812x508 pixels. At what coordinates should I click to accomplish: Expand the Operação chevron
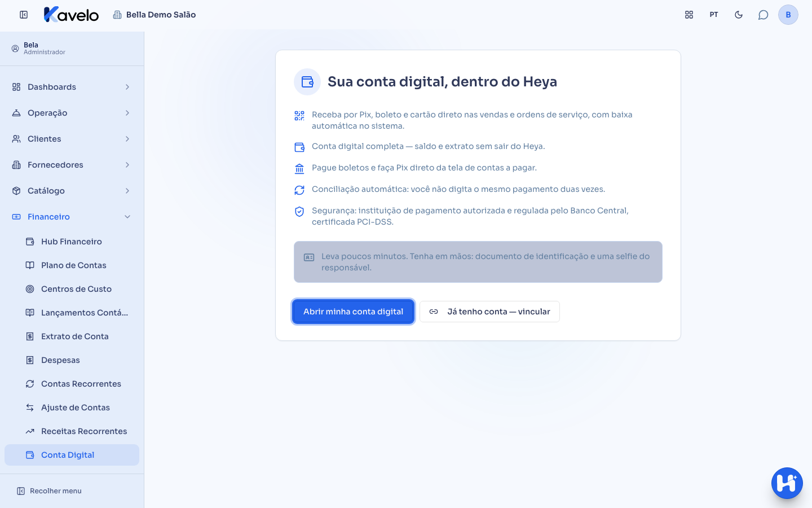127,113
